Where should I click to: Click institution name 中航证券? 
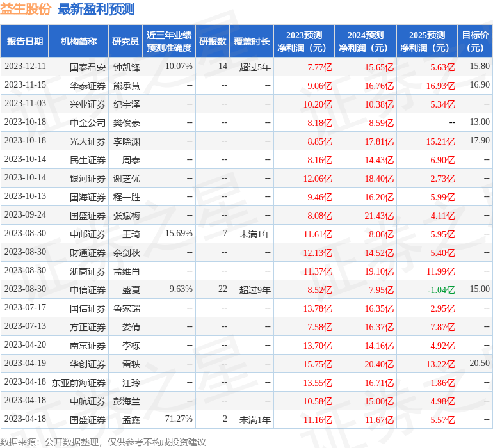point(88,401)
